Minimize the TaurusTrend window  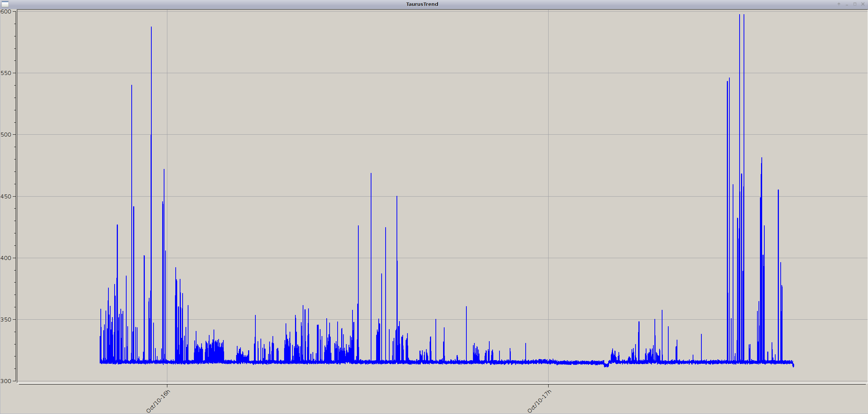pos(847,4)
